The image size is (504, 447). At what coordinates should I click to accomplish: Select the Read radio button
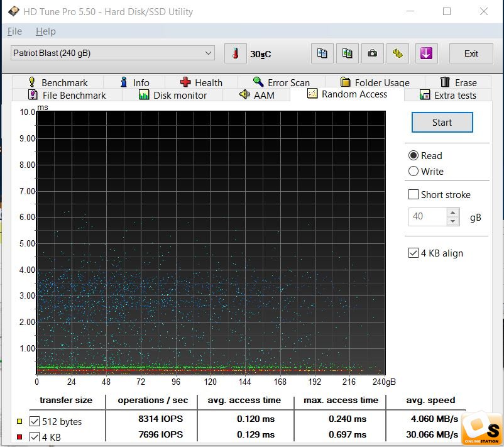click(x=414, y=156)
